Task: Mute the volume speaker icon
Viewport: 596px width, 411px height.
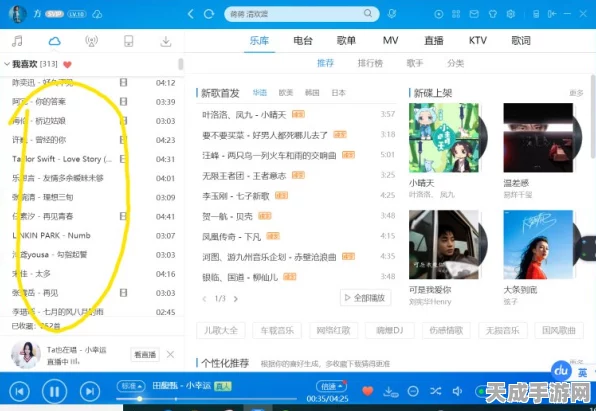Action: point(457,391)
